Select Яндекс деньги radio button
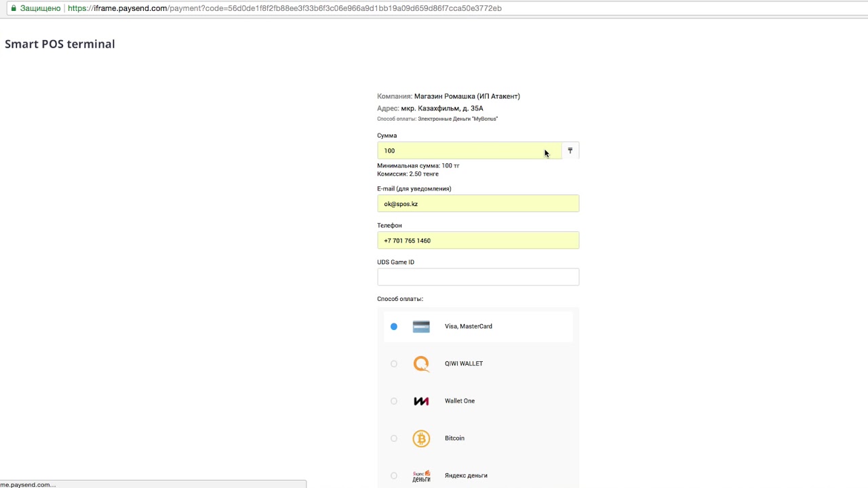Viewport: 868px width, 488px height. [x=394, y=476]
